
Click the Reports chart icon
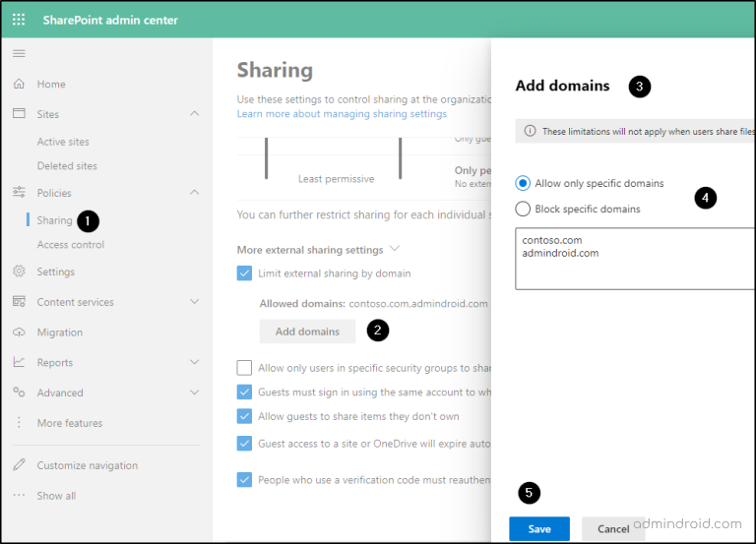point(19,362)
